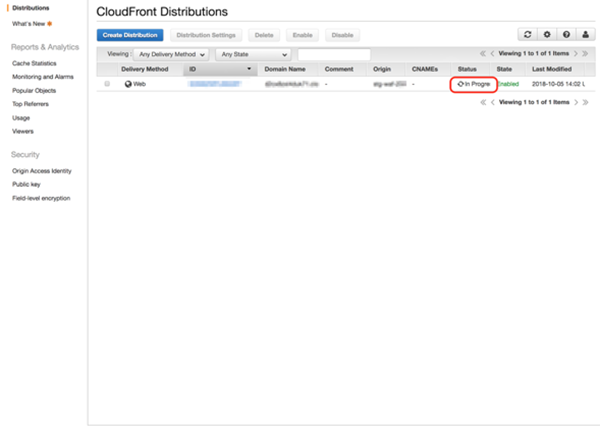
Task: Click the State column header
Action: pos(504,69)
